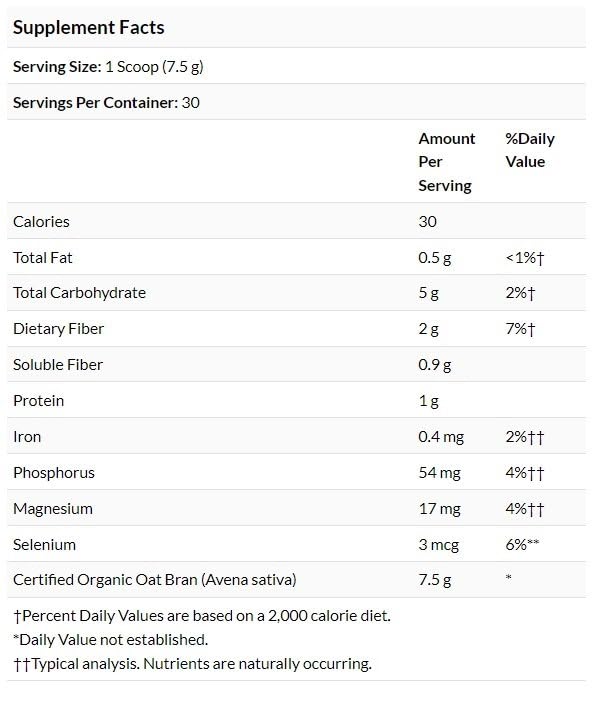The image size is (612, 715).
Task: Click the Servings Per Container row
Action: click(x=106, y=102)
